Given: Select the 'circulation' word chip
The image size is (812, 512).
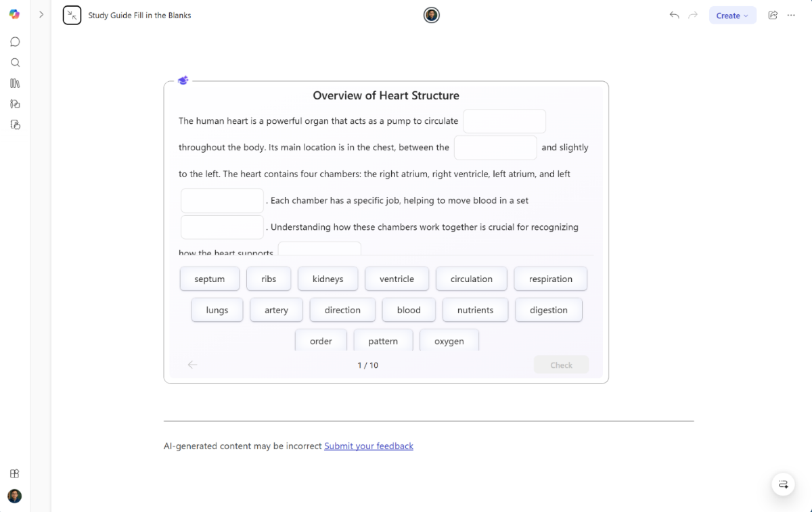Looking at the screenshot, I should pyautogui.click(x=472, y=279).
